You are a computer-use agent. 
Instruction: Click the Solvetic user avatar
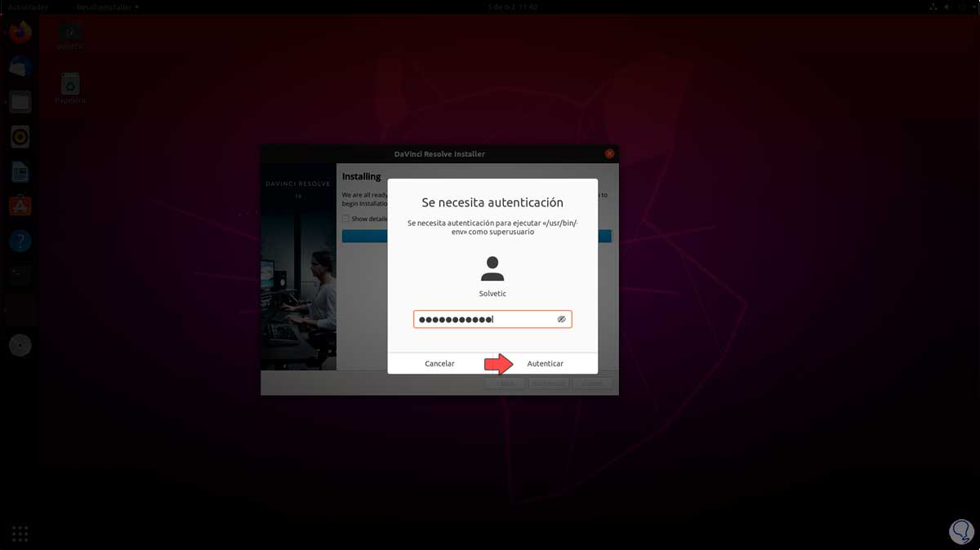tap(492, 268)
